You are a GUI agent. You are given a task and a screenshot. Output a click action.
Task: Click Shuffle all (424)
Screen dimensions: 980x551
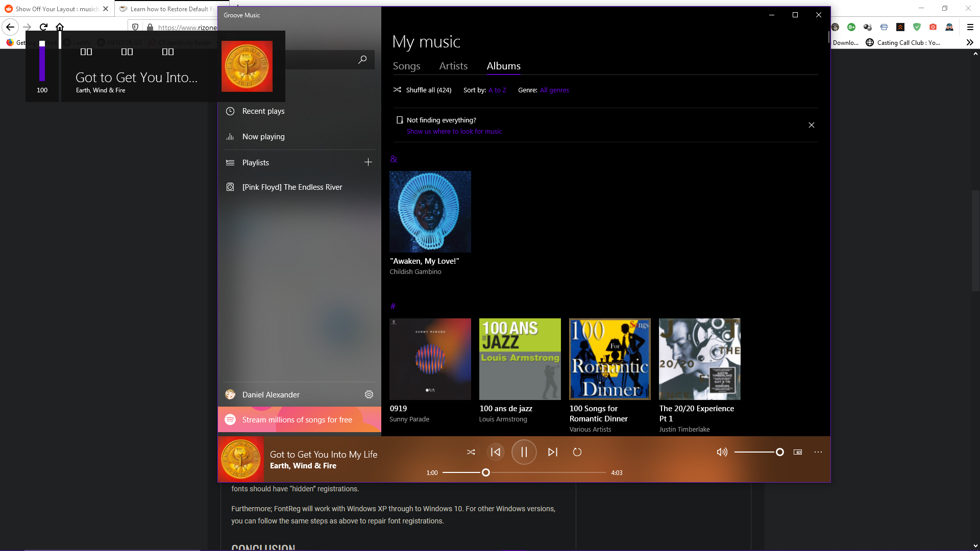point(422,90)
